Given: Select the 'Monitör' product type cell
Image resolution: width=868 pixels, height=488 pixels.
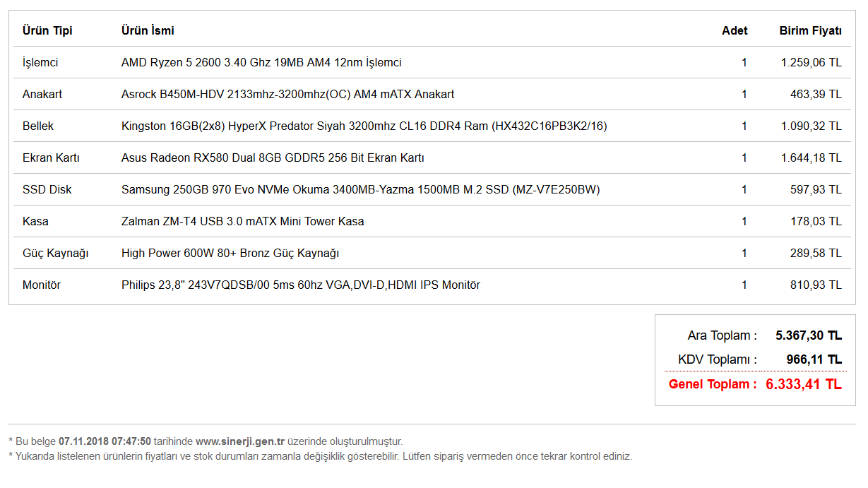Looking at the screenshot, I should coord(42,285).
